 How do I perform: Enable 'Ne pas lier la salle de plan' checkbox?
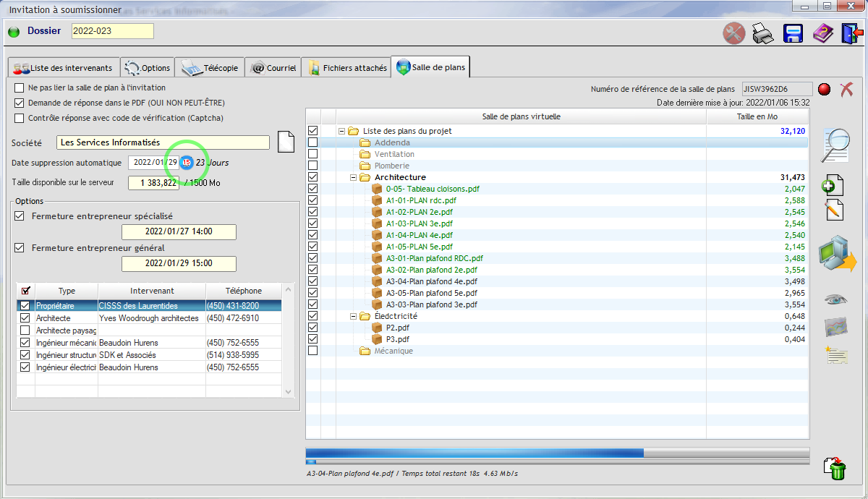pos(20,88)
